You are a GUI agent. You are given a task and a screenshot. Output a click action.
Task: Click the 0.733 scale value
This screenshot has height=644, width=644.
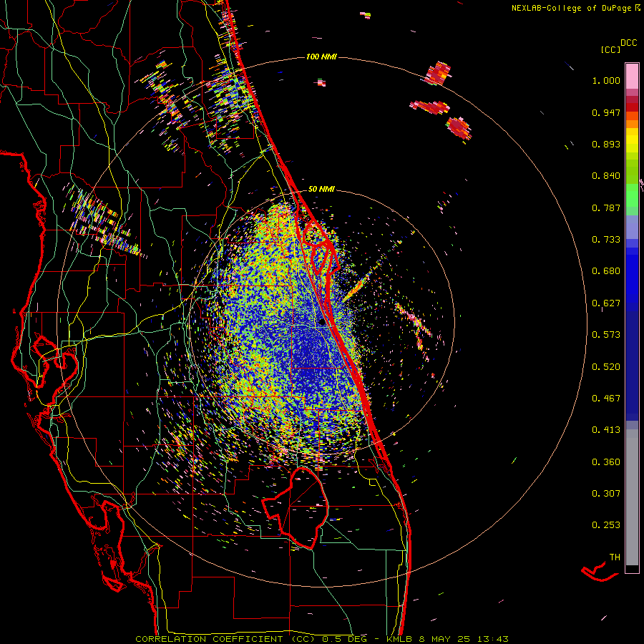coord(606,240)
